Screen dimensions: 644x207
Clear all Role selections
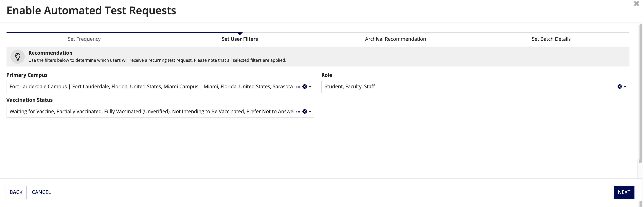619,86
